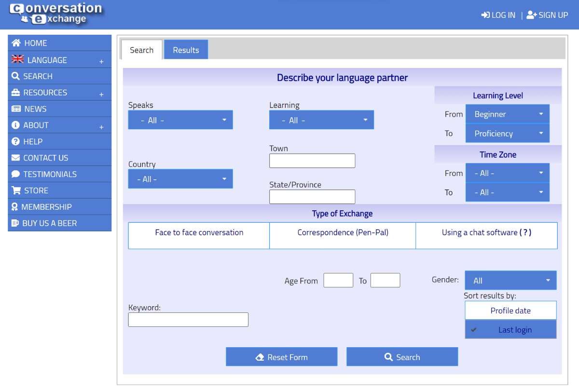Viewport: 579px width, 392px height.
Task: Click the Home house icon in sidebar
Action: (16, 43)
